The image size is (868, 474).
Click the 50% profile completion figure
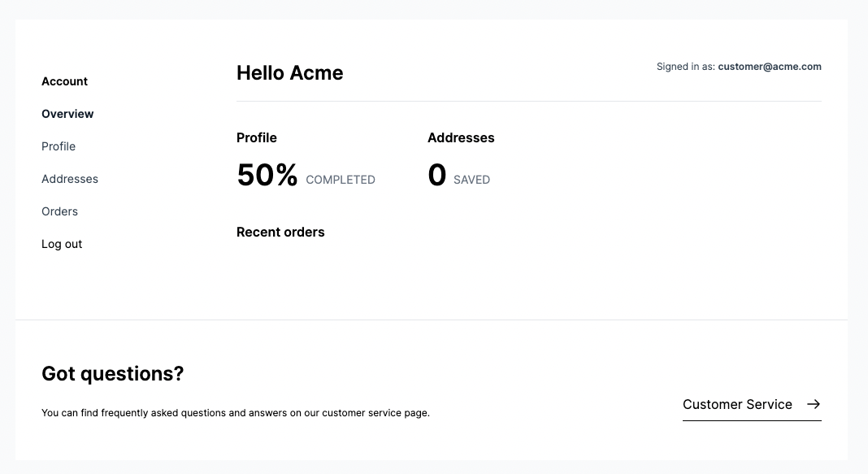[267, 175]
